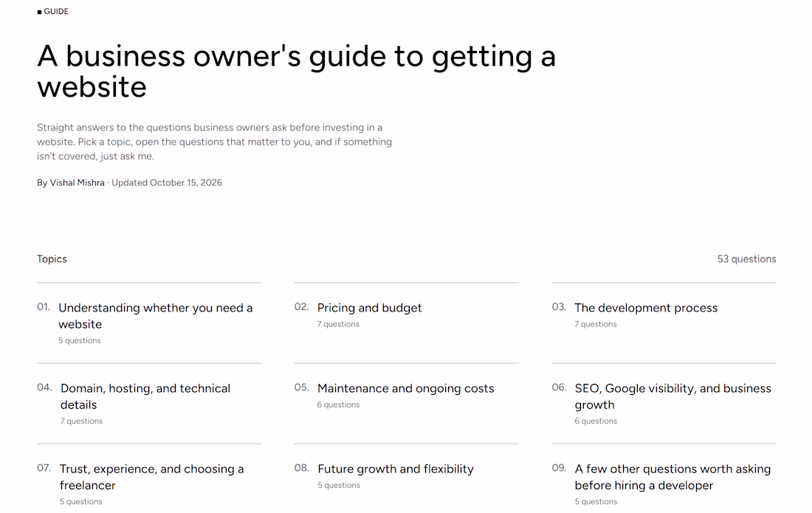The height and width of the screenshot is (513, 812).
Task: Go to 'The development process' topic
Action: [646, 308]
